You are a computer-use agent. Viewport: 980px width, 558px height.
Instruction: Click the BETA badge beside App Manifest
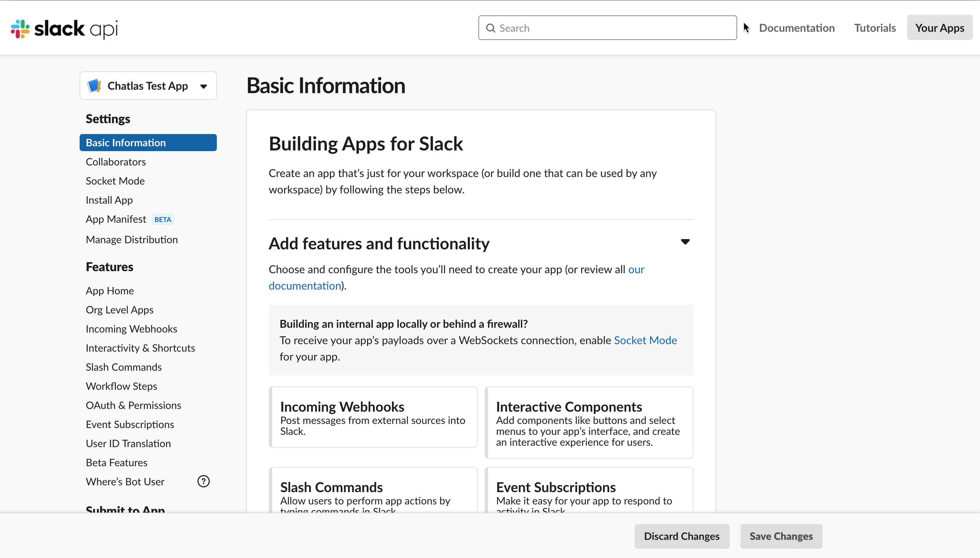pyautogui.click(x=163, y=220)
